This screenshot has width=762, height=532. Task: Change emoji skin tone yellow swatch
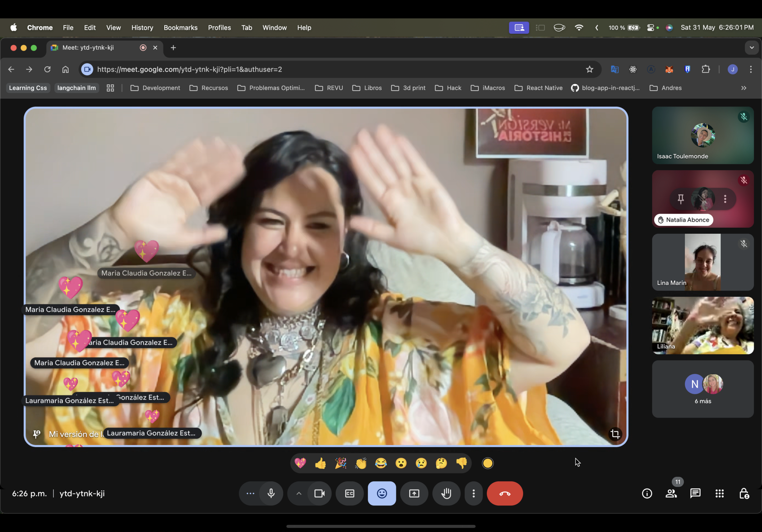coord(488,463)
